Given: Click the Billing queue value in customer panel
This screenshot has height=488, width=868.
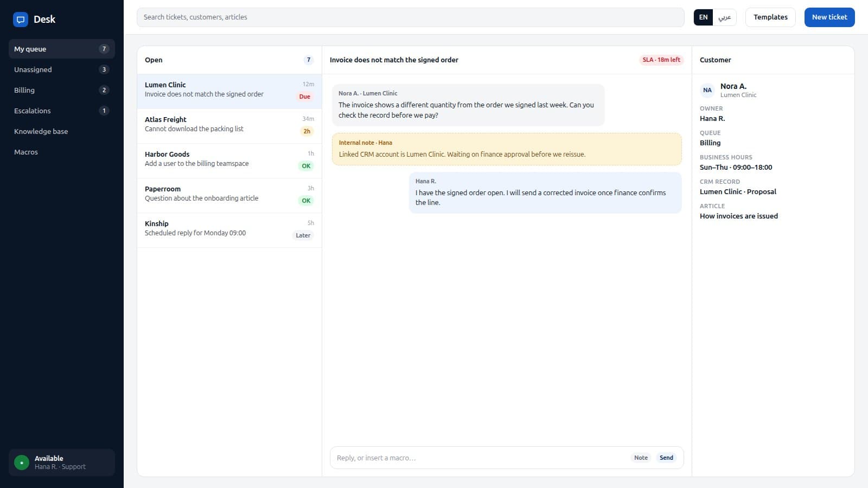Looking at the screenshot, I should click(x=710, y=143).
